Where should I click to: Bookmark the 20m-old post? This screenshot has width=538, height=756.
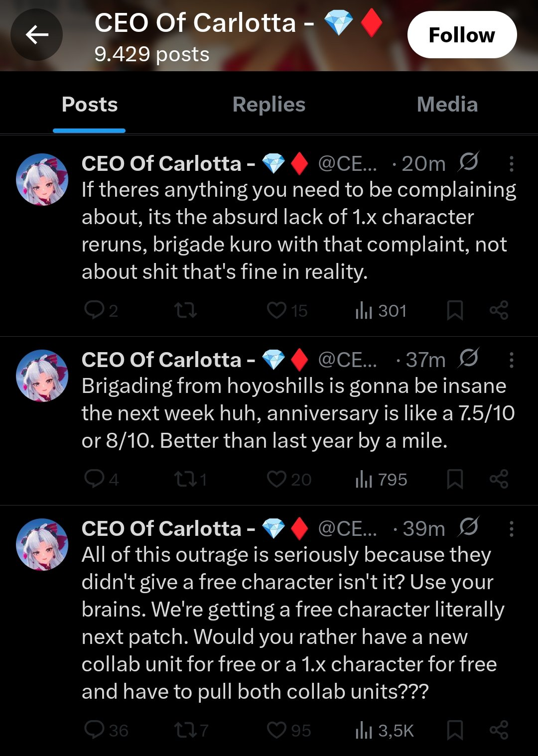click(x=455, y=311)
